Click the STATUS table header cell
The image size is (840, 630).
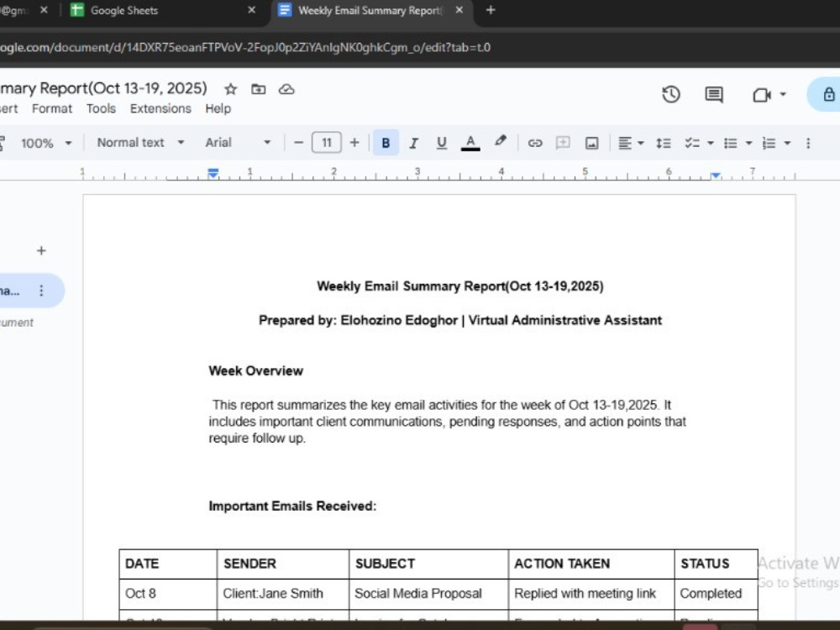pos(717,564)
